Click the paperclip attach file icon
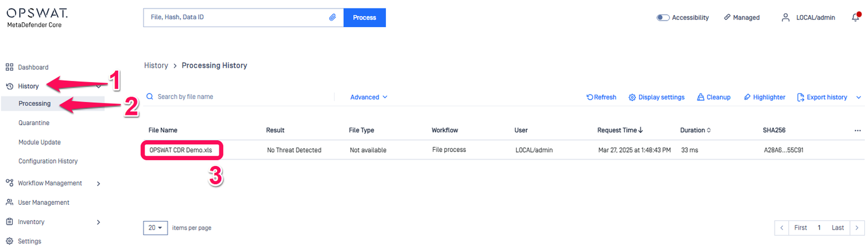Screen dimensions: 868x247 332,18
